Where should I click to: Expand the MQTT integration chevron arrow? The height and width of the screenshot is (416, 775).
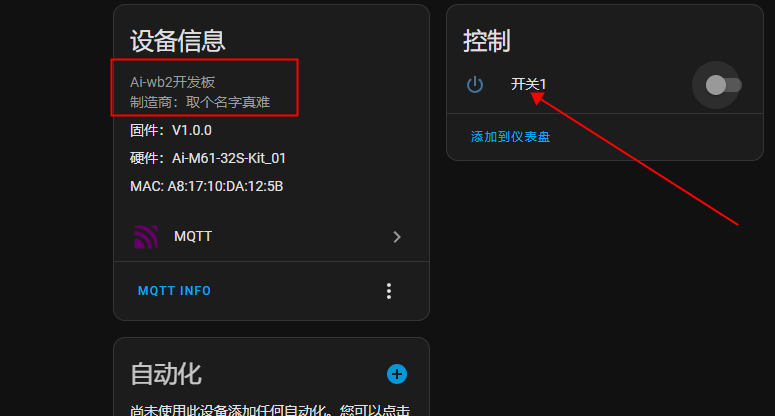(x=397, y=237)
